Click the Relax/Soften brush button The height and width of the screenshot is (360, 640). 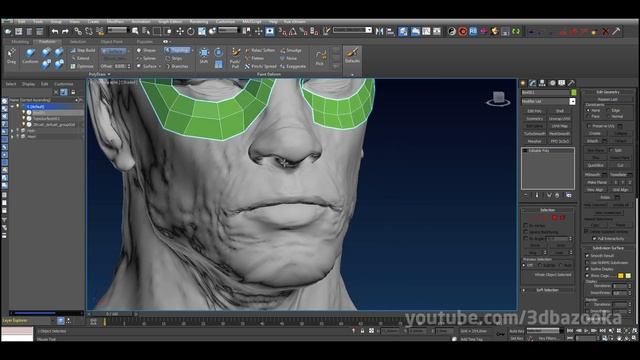(x=260, y=50)
